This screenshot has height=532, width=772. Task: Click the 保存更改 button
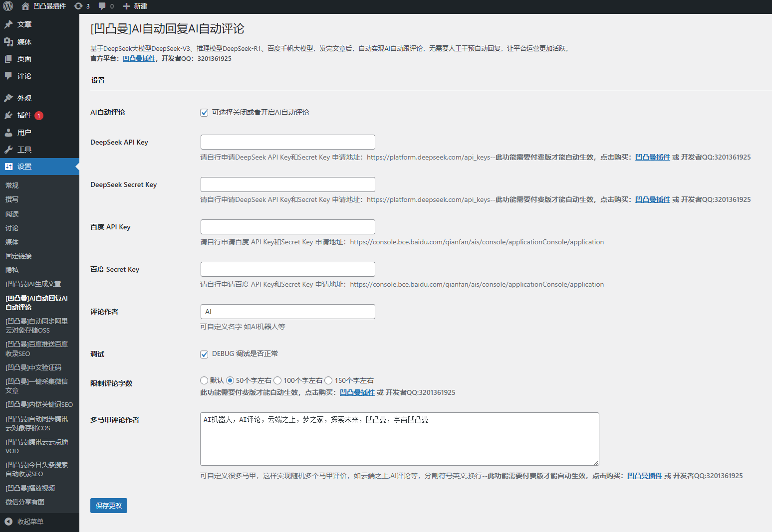[x=109, y=506]
